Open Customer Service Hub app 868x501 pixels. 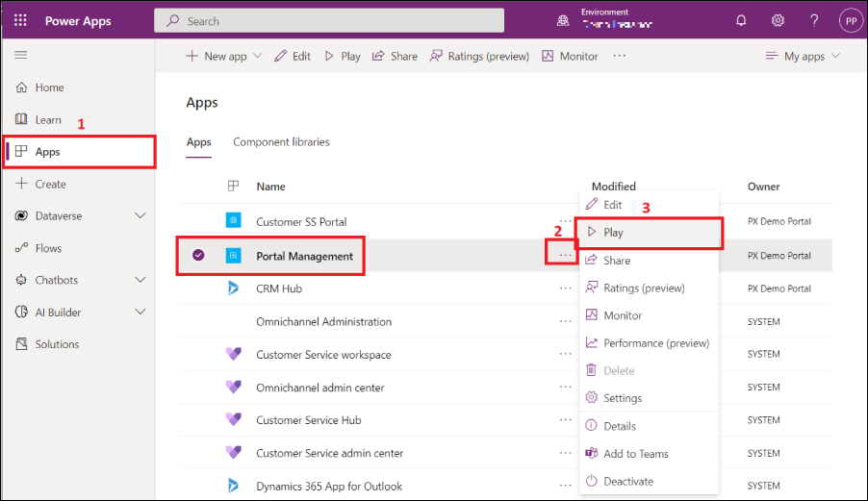308,420
